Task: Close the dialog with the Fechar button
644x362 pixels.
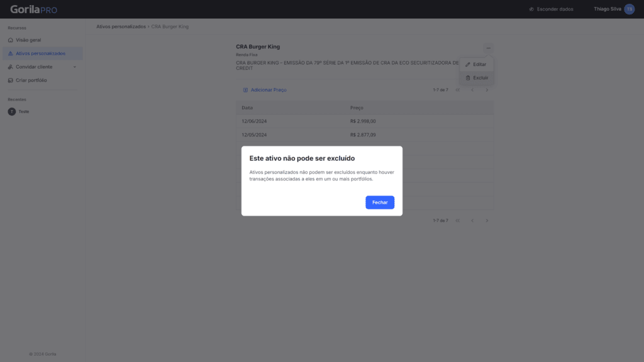Action: click(x=379, y=202)
